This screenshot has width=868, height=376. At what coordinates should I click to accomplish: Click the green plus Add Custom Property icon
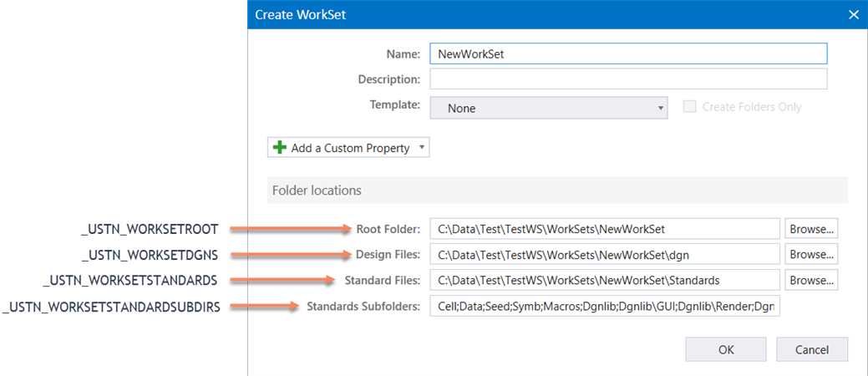tap(280, 148)
